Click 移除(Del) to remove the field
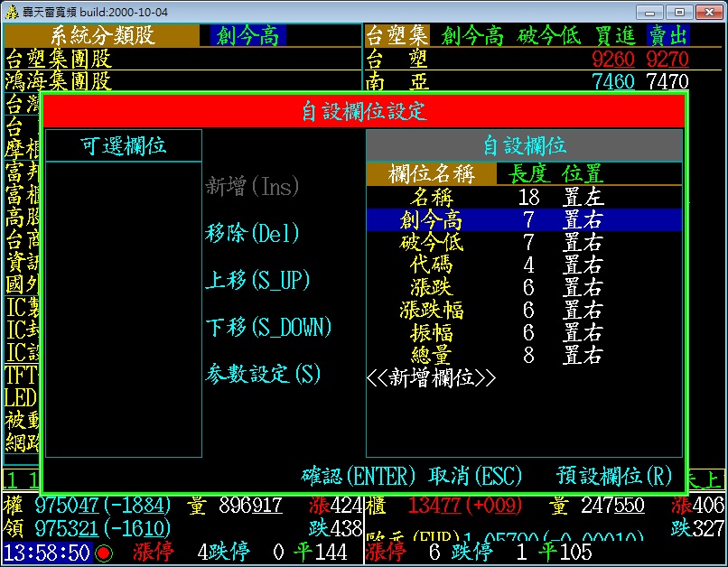This screenshot has width=728, height=567. 252,234
